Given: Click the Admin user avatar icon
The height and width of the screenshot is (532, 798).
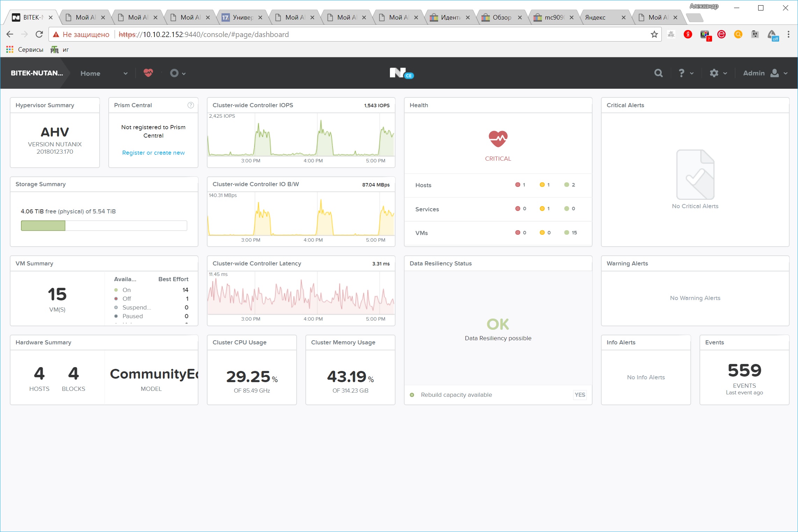Looking at the screenshot, I should point(775,73).
